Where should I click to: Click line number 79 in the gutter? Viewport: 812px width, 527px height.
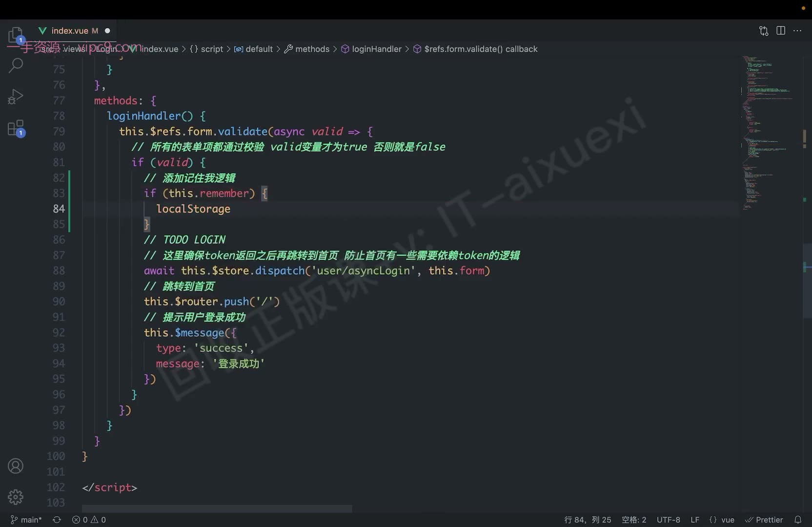coord(59,131)
